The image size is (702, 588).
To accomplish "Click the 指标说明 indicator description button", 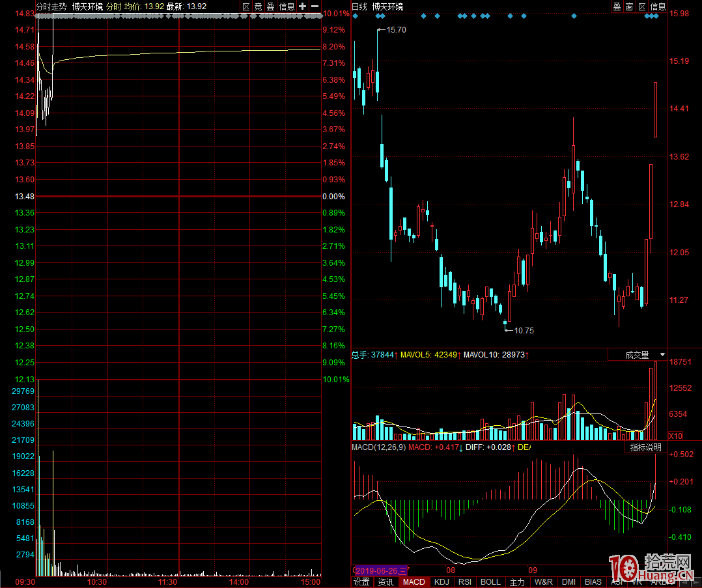I will pos(645,447).
